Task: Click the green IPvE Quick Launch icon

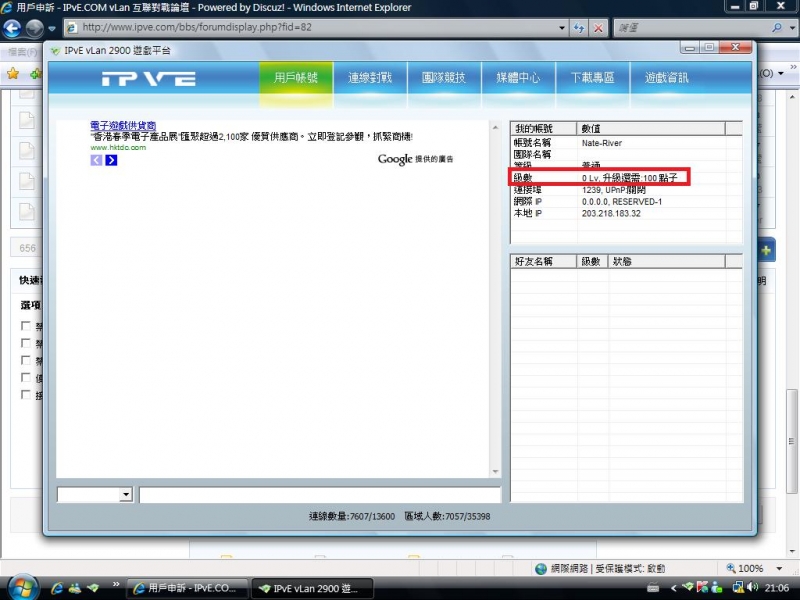Action: [x=92, y=588]
